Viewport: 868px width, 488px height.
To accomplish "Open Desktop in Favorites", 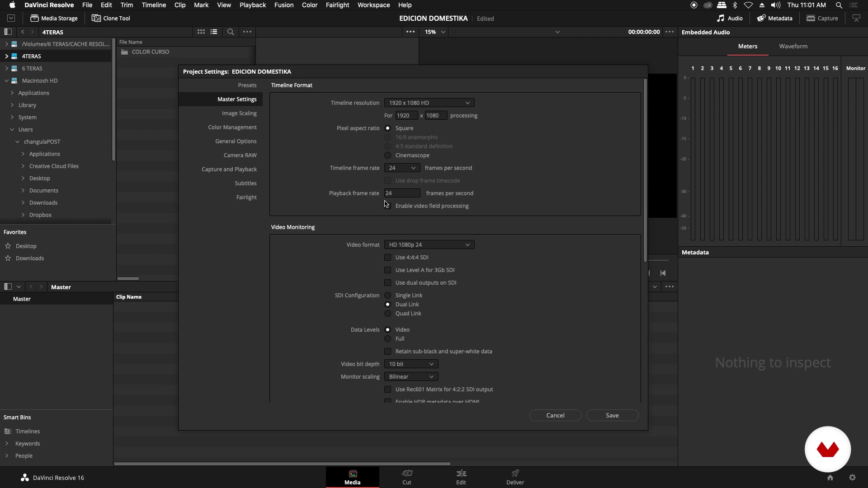I will 26,246.
